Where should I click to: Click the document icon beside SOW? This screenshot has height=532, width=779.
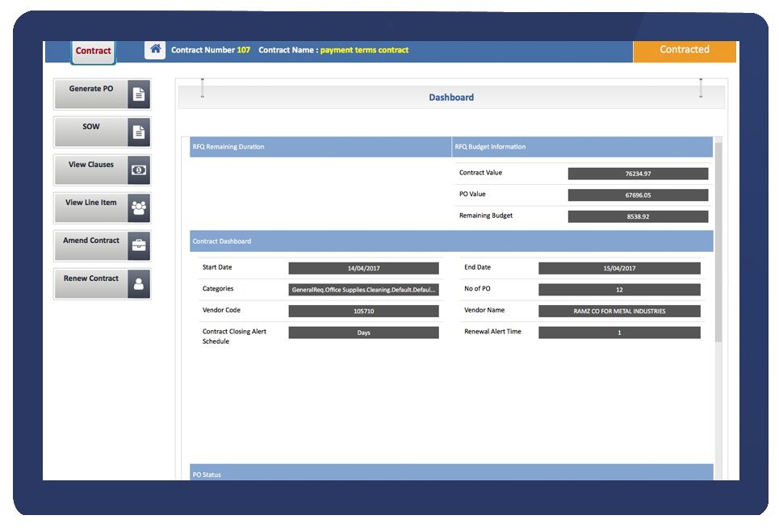coord(139,132)
